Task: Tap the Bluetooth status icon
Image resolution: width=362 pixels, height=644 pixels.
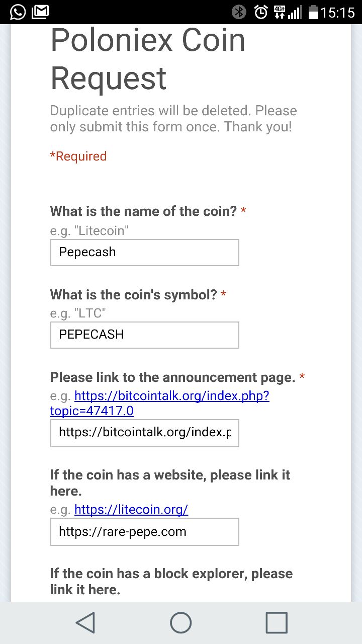Action: (x=239, y=12)
